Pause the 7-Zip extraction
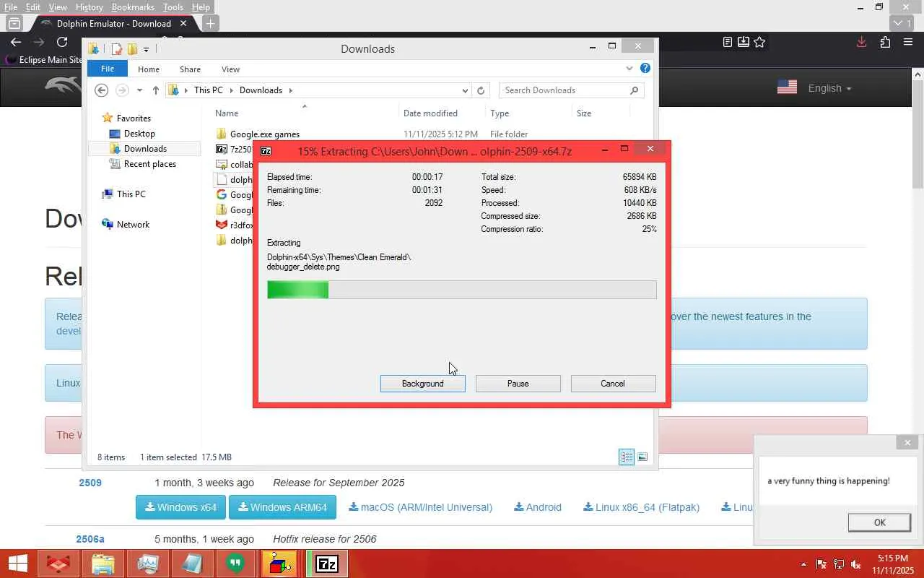This screenshot has width=924, height=578. [x=518, y=384]
